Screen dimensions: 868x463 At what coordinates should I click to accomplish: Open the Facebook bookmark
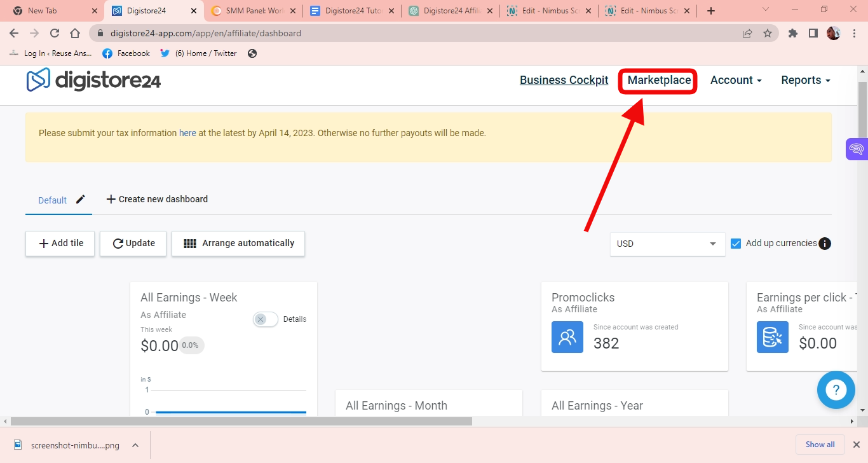pyautogui.click(x=126, y=53)
